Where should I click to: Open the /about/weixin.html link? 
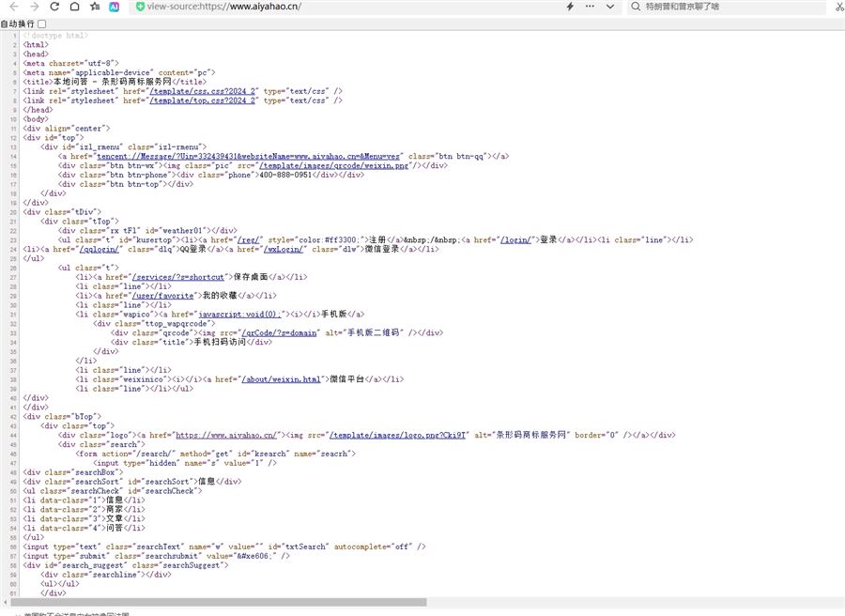(282, 379)
